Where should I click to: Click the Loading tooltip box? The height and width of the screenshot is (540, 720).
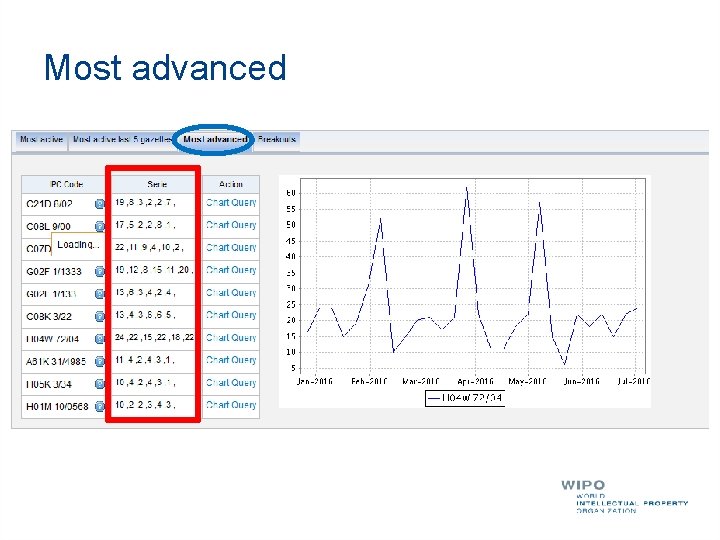(x=78, y=244)
